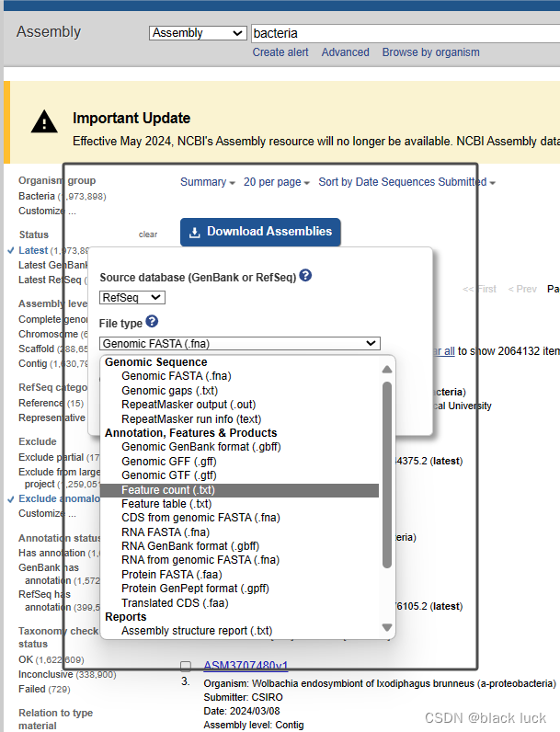Filter by Reference RefSeq category
Screen dimensions: 560x732
40,403
